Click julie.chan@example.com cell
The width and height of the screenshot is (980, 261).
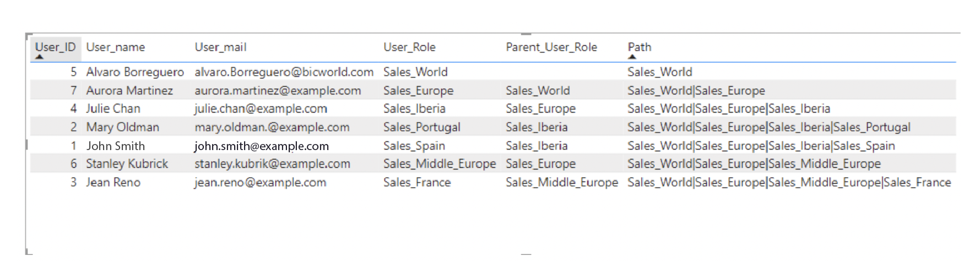(261, 109)
